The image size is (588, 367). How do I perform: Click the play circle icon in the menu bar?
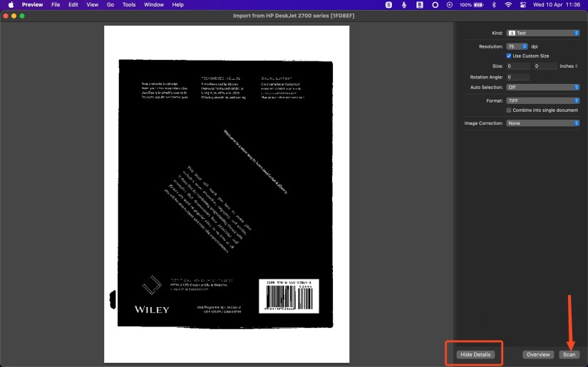tap(450, 5)
